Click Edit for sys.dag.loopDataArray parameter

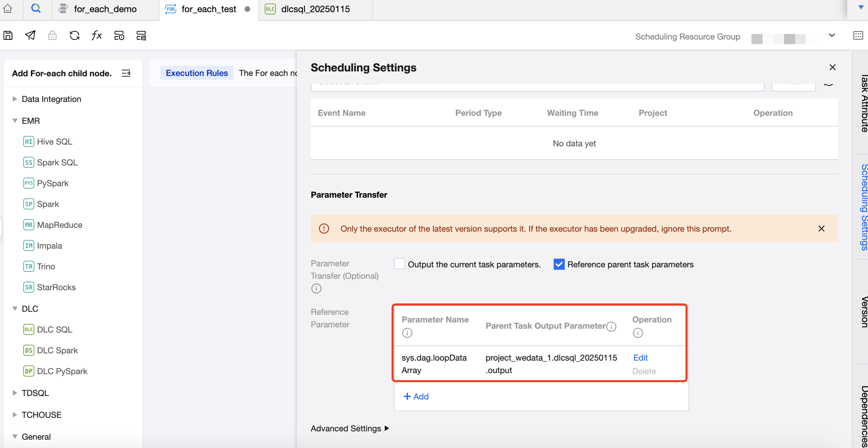click(640, 358)
